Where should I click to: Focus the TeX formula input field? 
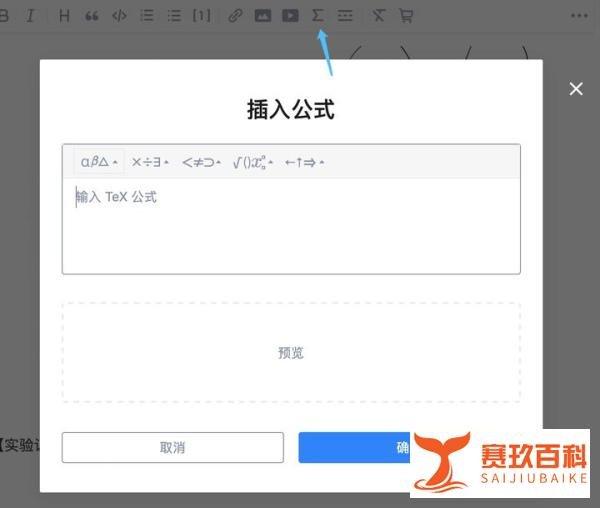[x=291, y=226]
